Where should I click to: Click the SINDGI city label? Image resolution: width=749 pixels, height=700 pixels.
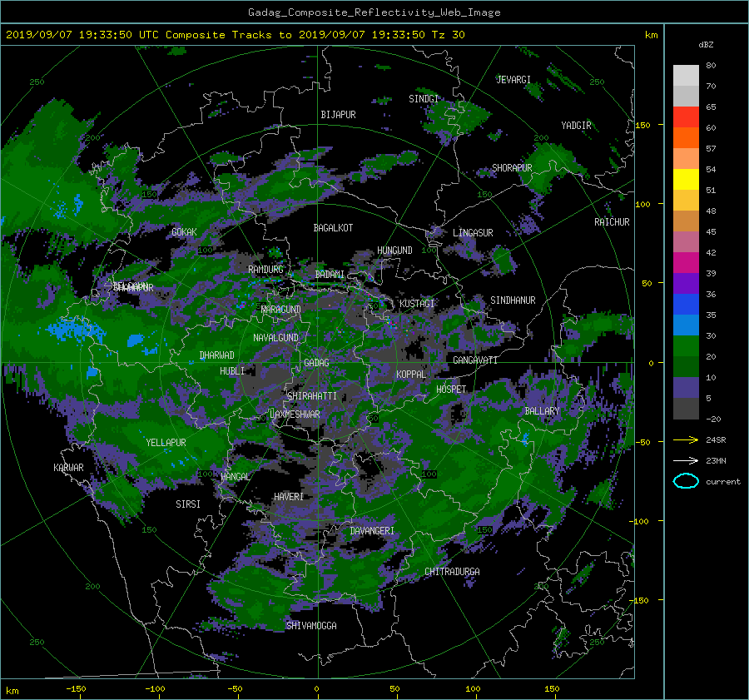[424, 99]
